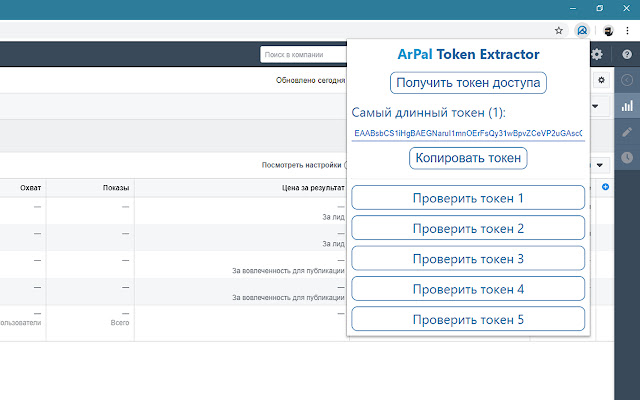Viewport: 640px width, 400px height.
Task: Click the Самый длинный токен (1) label
Action: [x=429, y=112]
